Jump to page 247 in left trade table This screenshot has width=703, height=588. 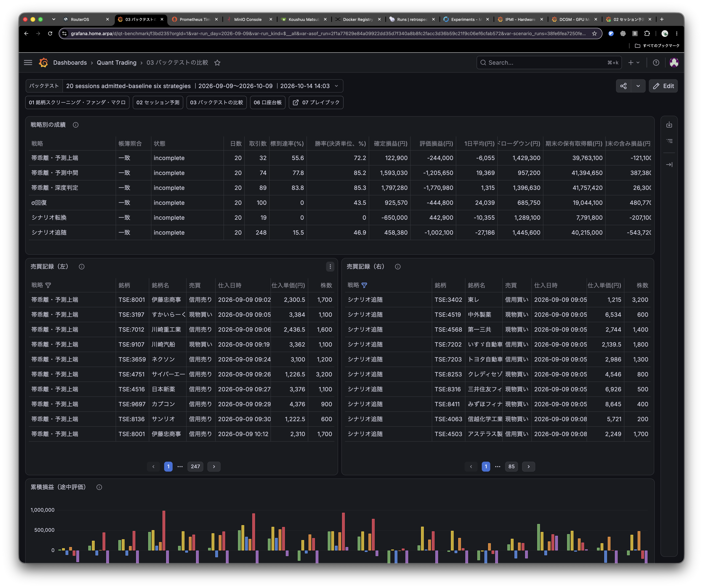[x=195, y=466]
